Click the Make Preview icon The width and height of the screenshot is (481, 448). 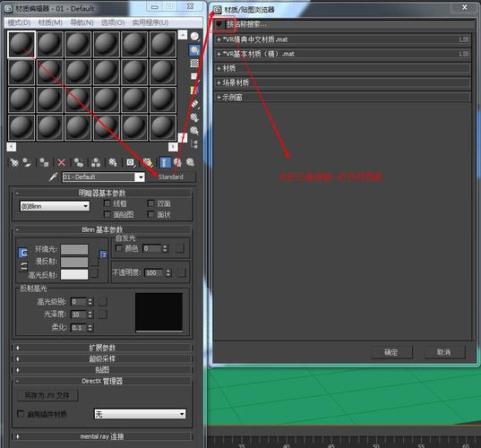(x=194, y=104)
